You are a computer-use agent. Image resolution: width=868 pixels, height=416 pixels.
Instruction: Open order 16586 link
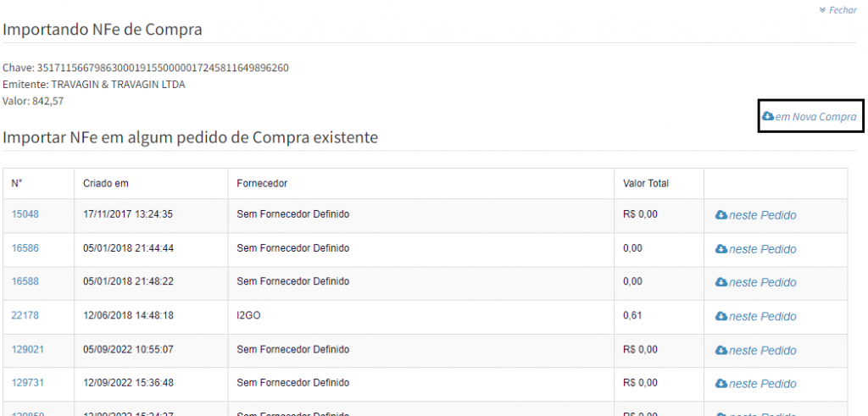(x=25, y=248)
